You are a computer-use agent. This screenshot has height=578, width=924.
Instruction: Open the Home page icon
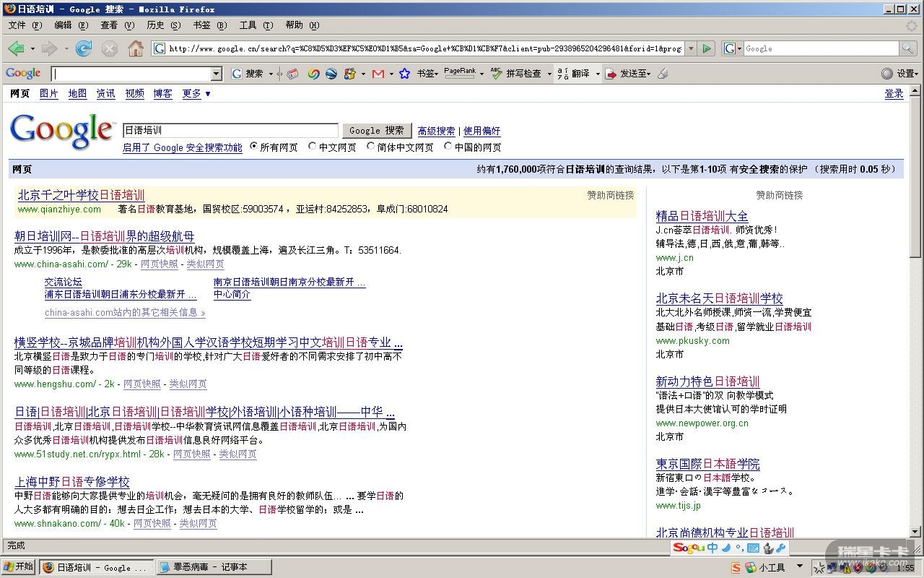tap(135, 48)
